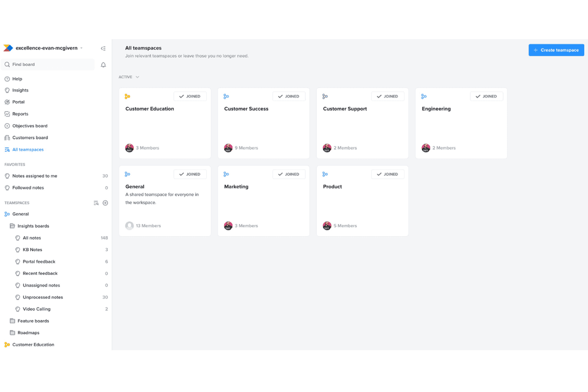Toggle JOINED on Marketing card

click(x=289, y=174)
